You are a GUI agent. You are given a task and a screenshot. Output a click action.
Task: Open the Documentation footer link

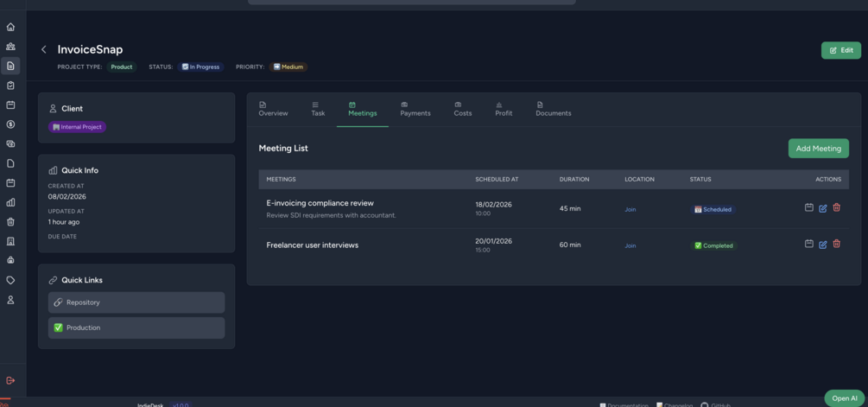point(624,405)
